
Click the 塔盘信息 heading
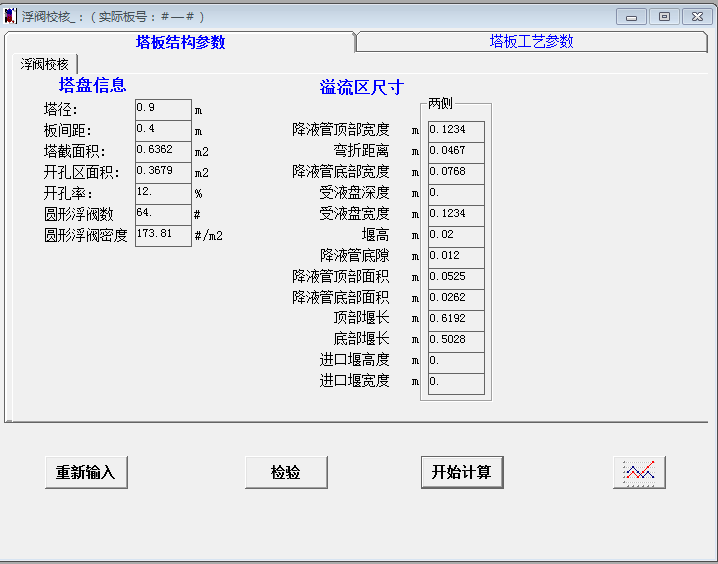coord(92,85)
